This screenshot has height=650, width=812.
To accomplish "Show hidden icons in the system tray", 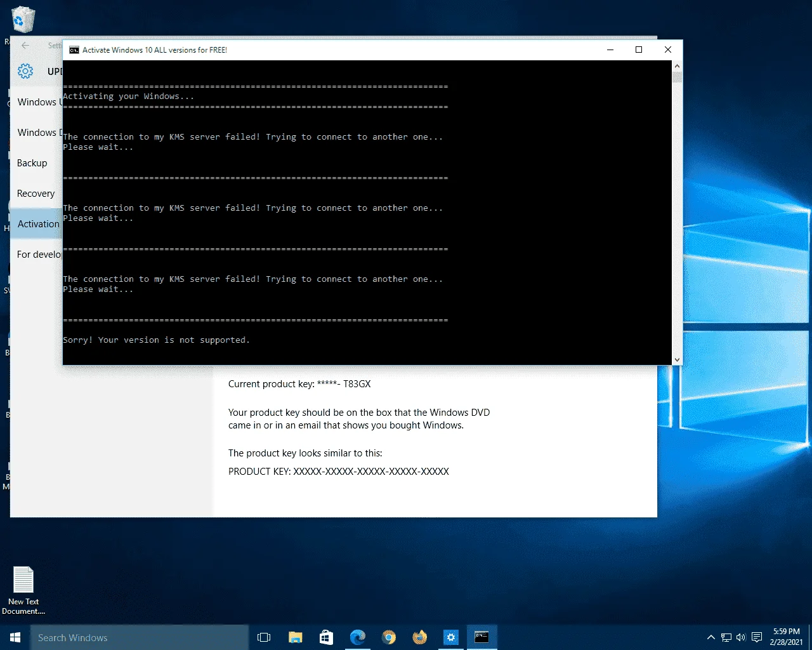I will (711, 637).
